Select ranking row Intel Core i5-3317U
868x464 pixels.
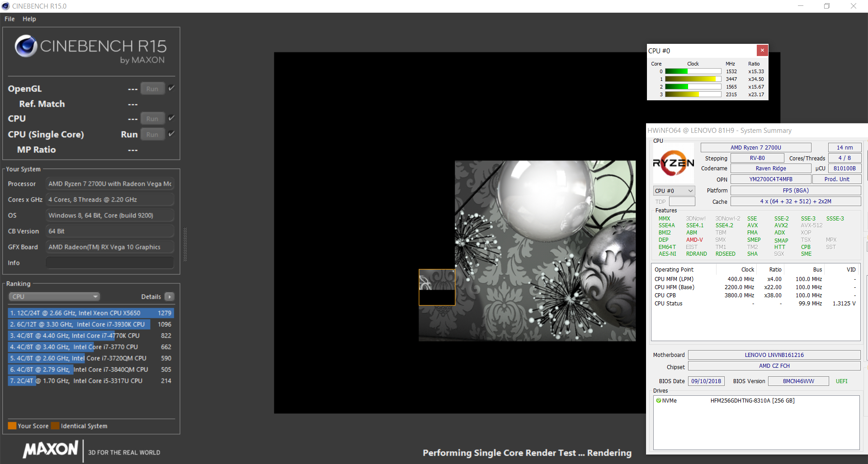click(x=91, y=380)
